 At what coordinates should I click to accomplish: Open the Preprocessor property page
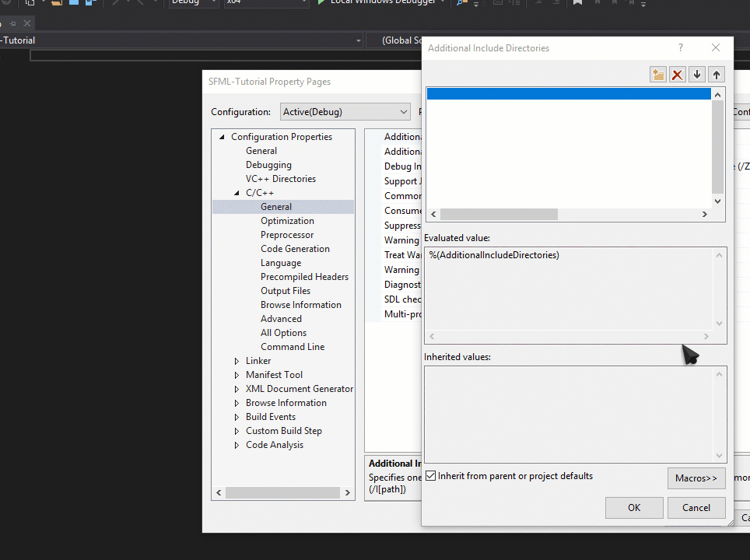pyautogui.click(x=287, y=235)
